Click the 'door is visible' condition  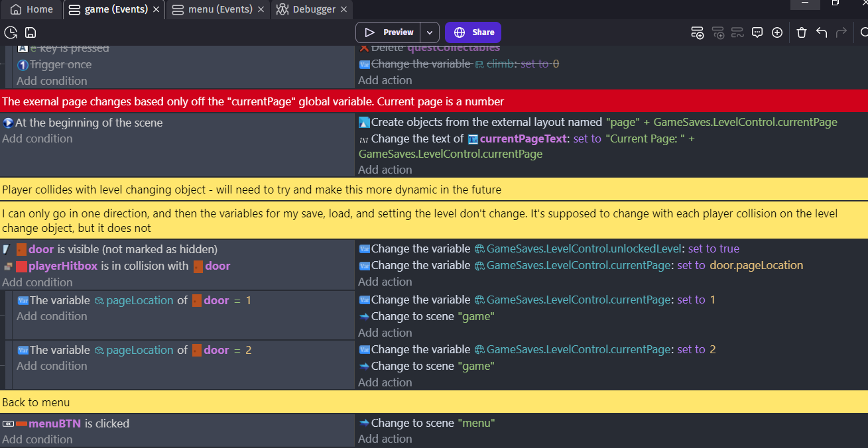109,249
